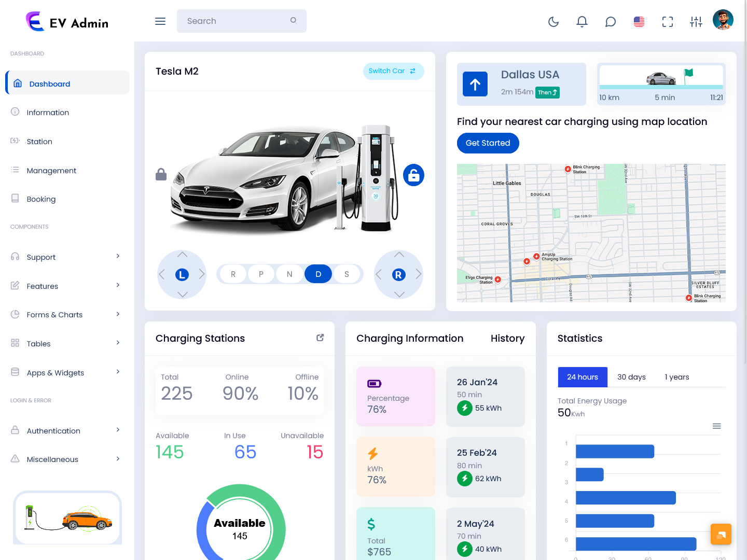Expand the Authentication menu
This screenshot has height=560, width=747.
tap(67, 430)
